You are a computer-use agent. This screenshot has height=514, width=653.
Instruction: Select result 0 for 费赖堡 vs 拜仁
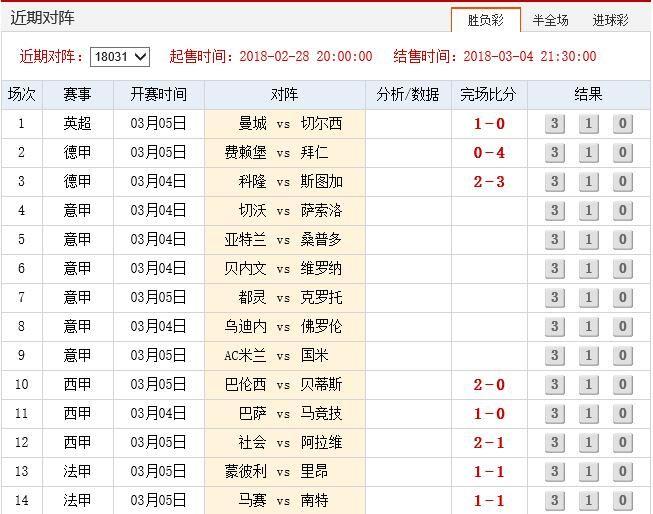tap(623, 153)
